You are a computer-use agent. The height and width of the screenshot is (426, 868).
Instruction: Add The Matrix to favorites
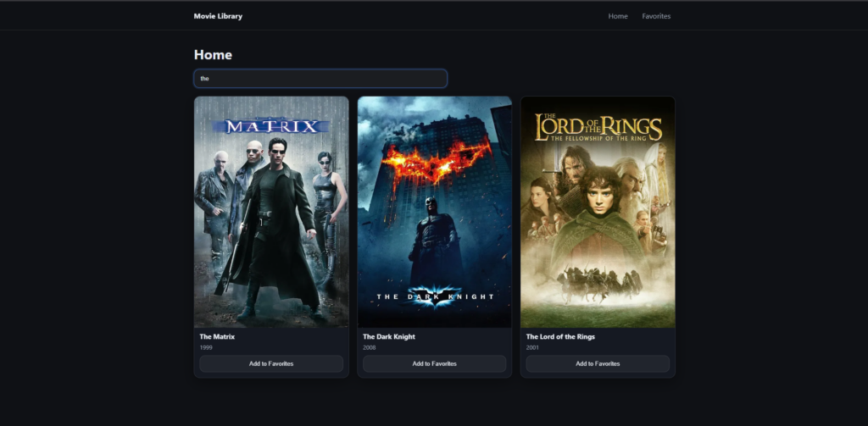click(271, 363)
